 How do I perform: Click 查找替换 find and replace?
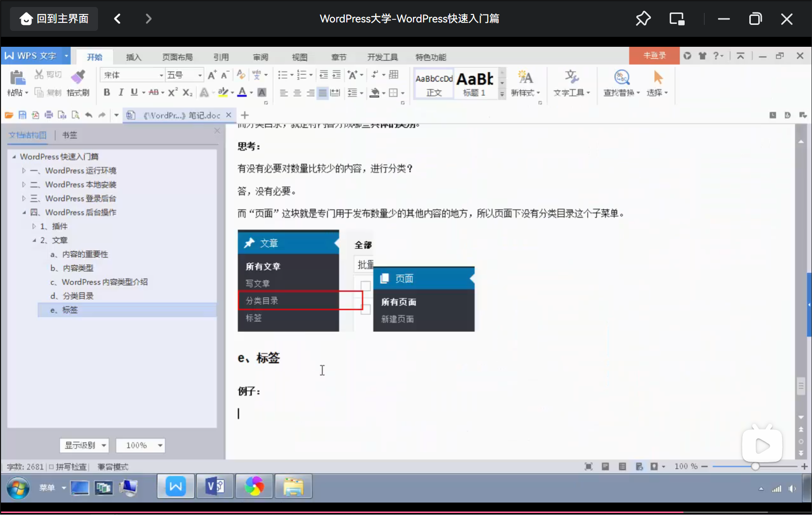(x=621, y=83)
